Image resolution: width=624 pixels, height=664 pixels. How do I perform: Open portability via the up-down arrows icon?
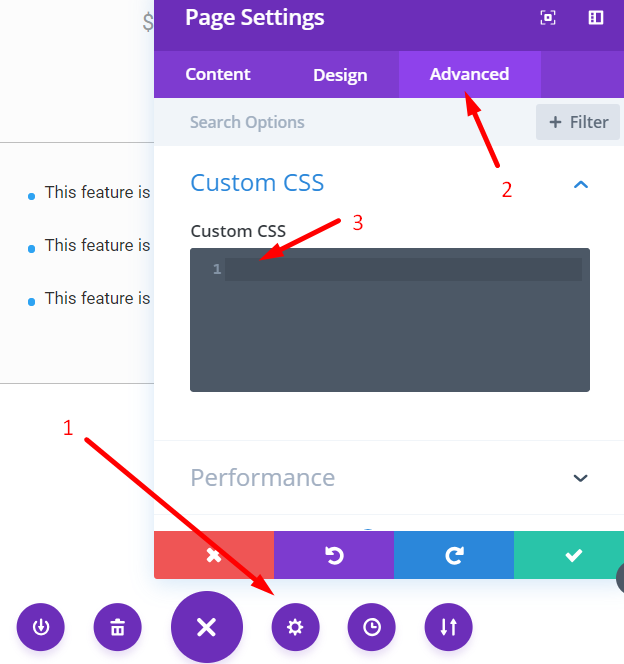point(449,627)
